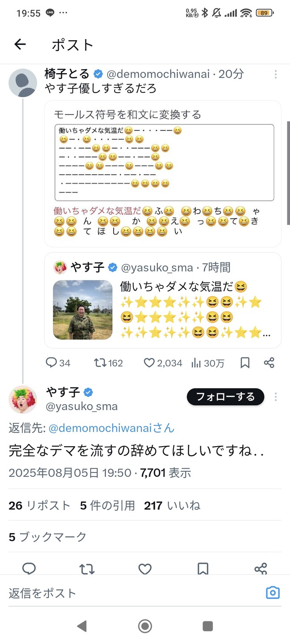290x644 pixels.
Task: Tap the back arrow next to ポスト
Action: tap(20, 44)
